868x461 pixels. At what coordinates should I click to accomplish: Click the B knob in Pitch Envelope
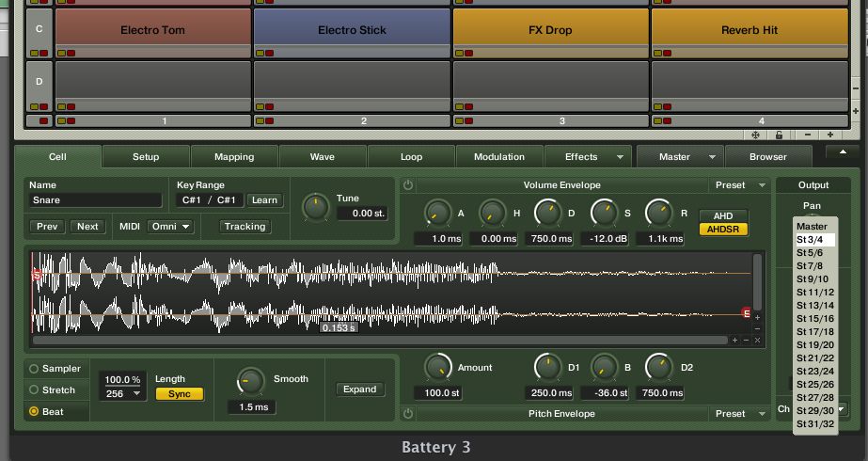[x=604, y=367]
